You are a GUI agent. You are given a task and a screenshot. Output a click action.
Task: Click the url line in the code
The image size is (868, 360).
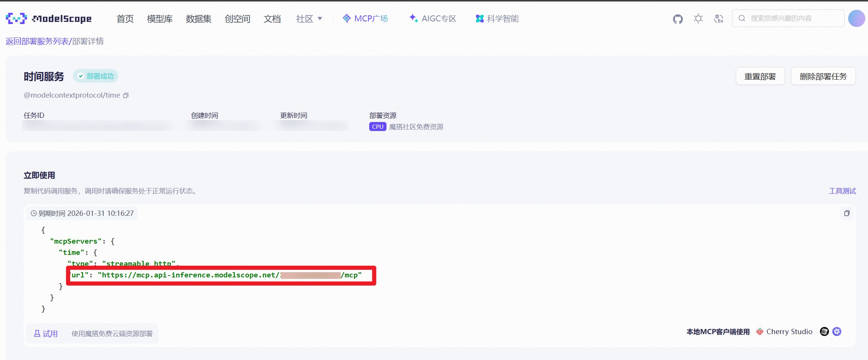(x=215, y=275)
